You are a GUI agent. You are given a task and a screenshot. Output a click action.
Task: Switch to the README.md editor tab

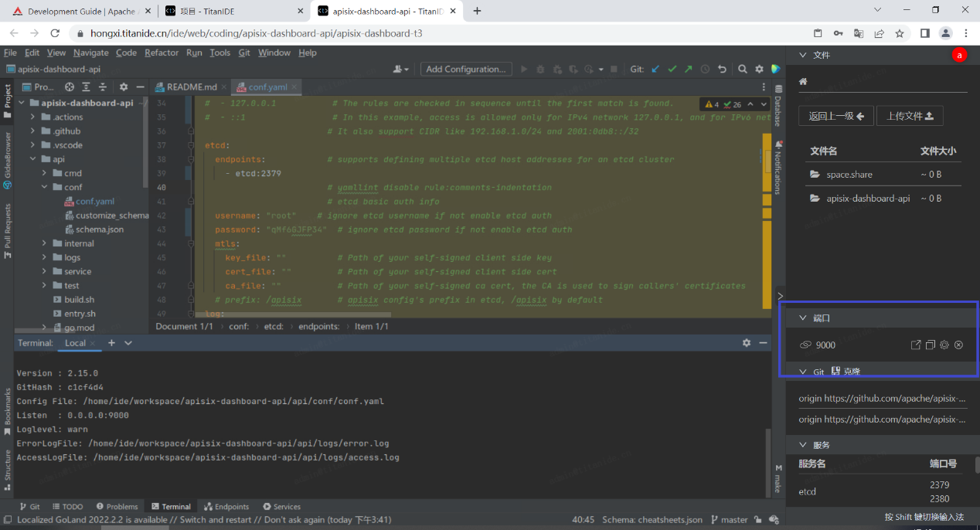tap(192, 87)
